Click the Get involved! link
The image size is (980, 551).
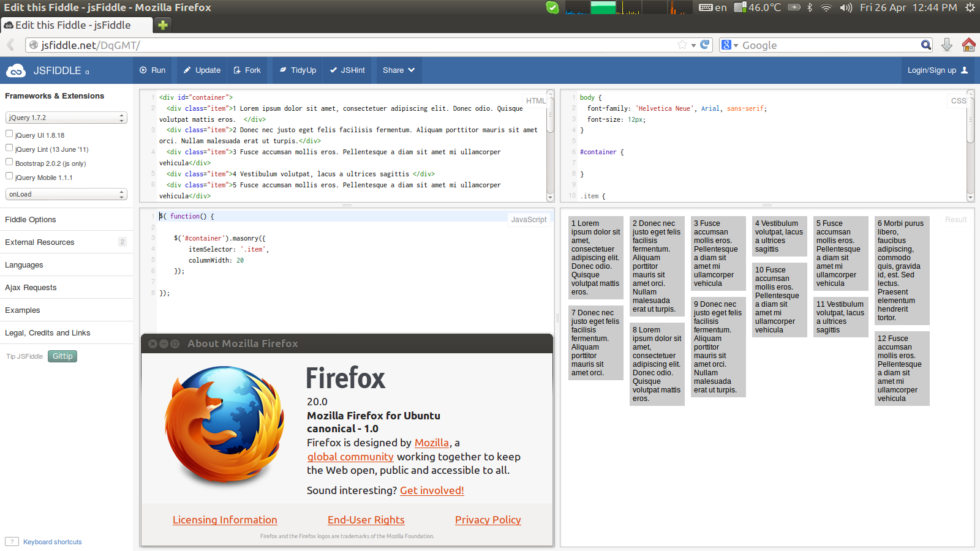[432, 490]
